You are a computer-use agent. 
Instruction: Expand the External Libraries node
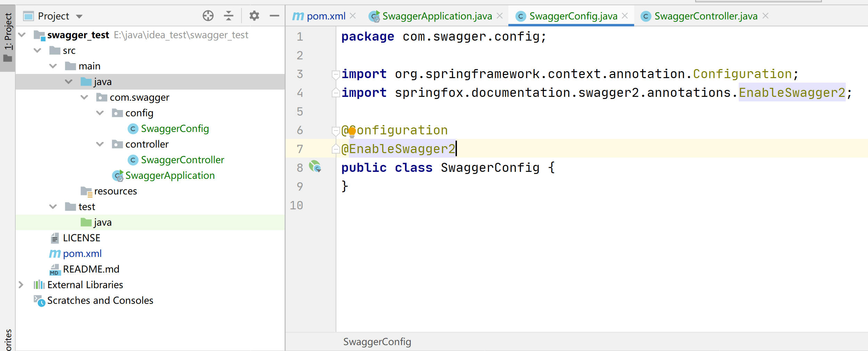point(21,285)
